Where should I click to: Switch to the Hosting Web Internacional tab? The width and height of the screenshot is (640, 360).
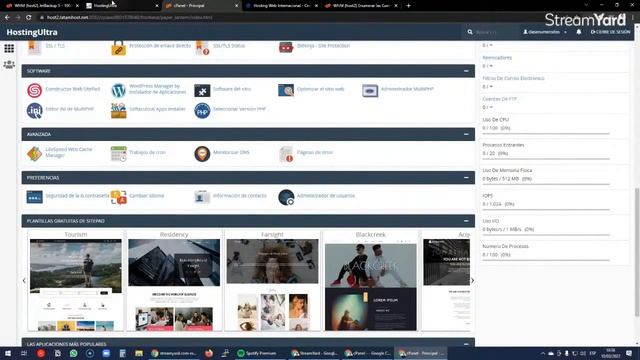point(281,6)
